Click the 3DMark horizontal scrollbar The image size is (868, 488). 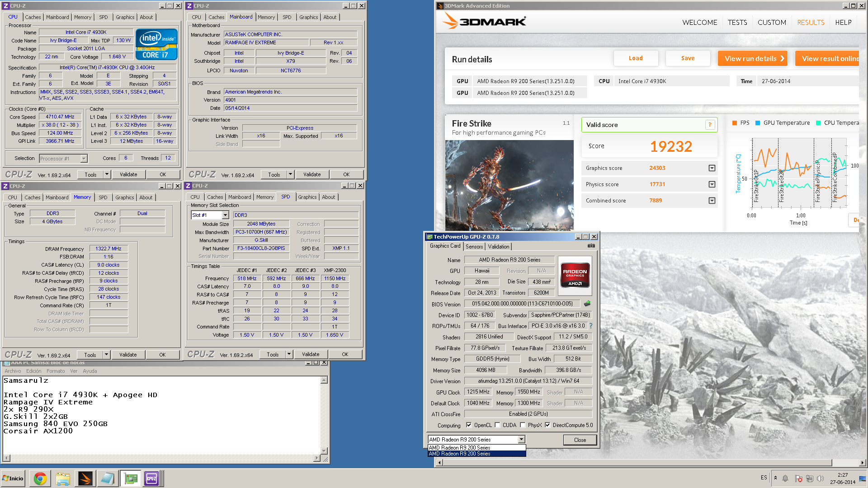637,463
